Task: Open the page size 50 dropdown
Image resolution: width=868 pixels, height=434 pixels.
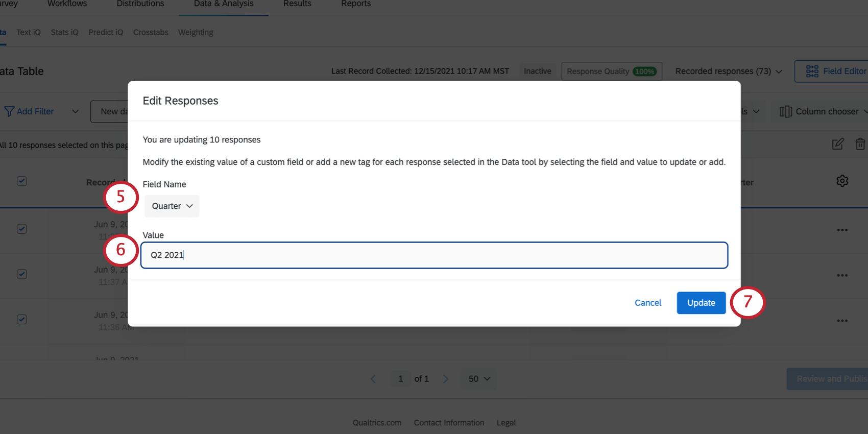Action: click(478, 378)
